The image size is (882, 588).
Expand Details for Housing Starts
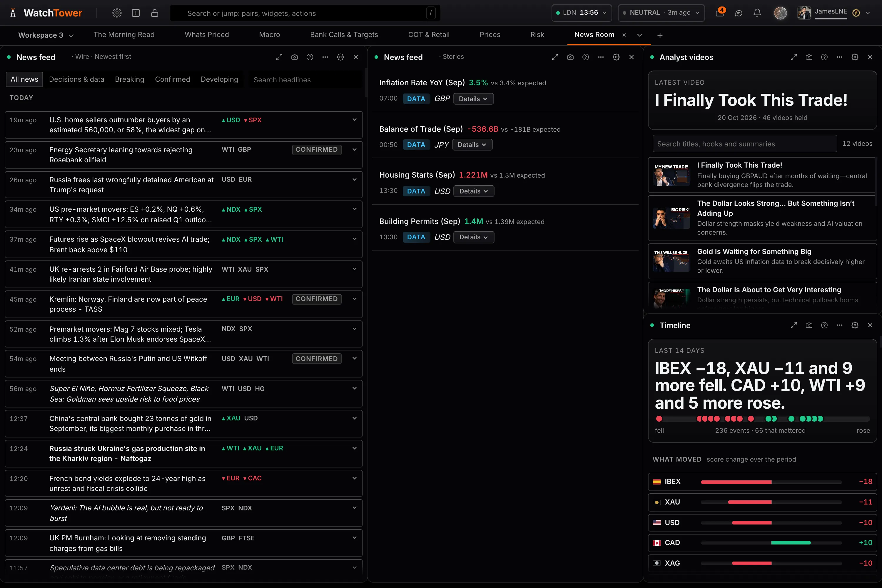(474, 191)
